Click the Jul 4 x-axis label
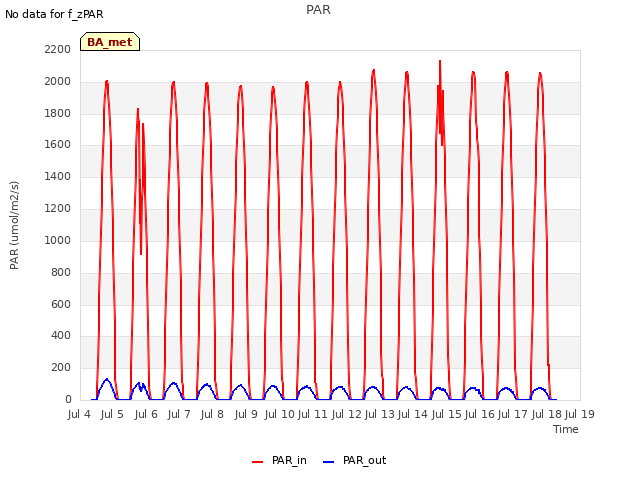The image size is (640, 480). [x=79, y=414]
